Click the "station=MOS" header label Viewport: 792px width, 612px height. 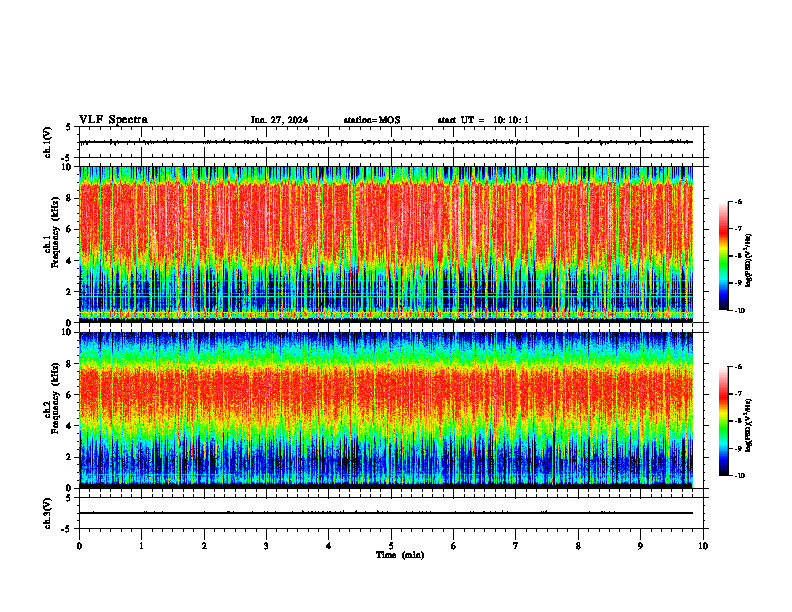[372, 120]
